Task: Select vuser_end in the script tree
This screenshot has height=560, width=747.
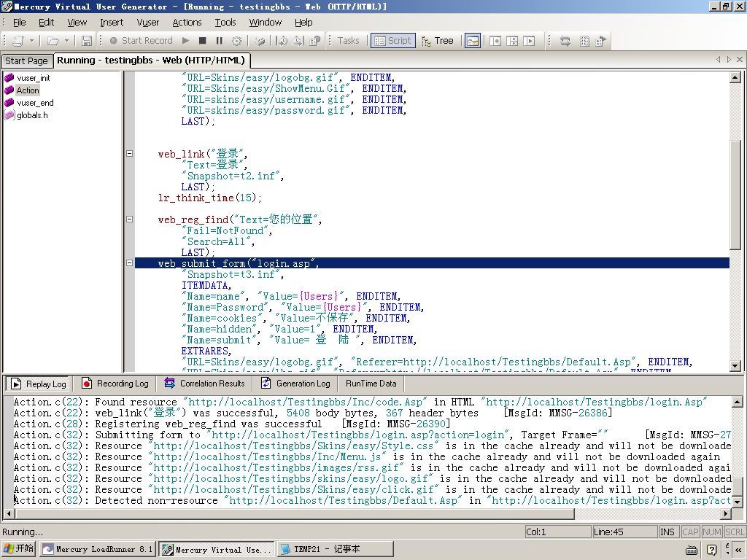Action: tap(35, 103)
